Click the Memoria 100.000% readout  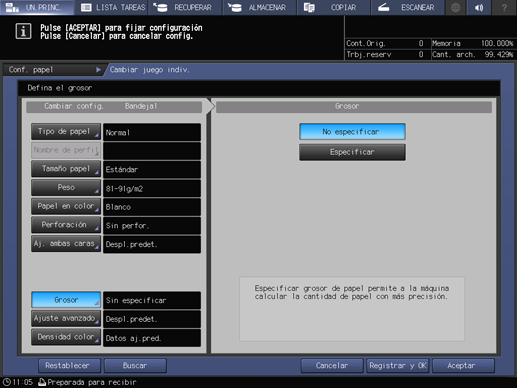pos(473,43)
